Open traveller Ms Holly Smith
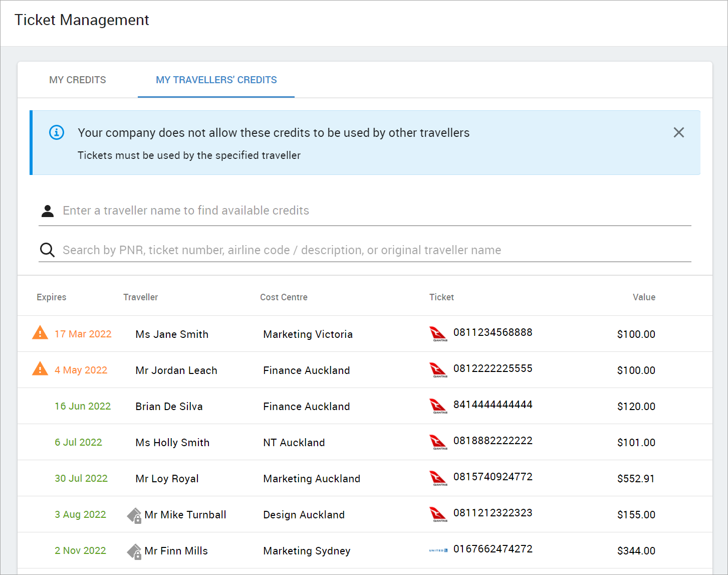 [x=172, y=443]
